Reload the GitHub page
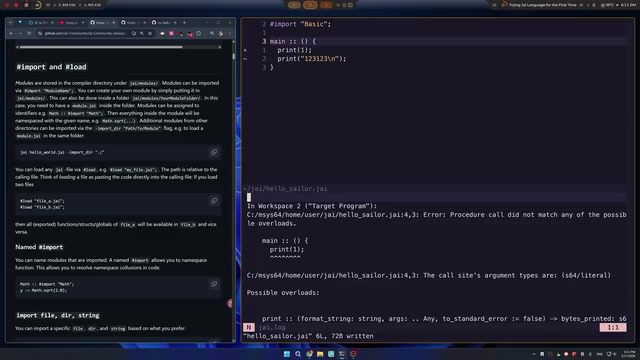The image size is (640, 360). [29, 33]
